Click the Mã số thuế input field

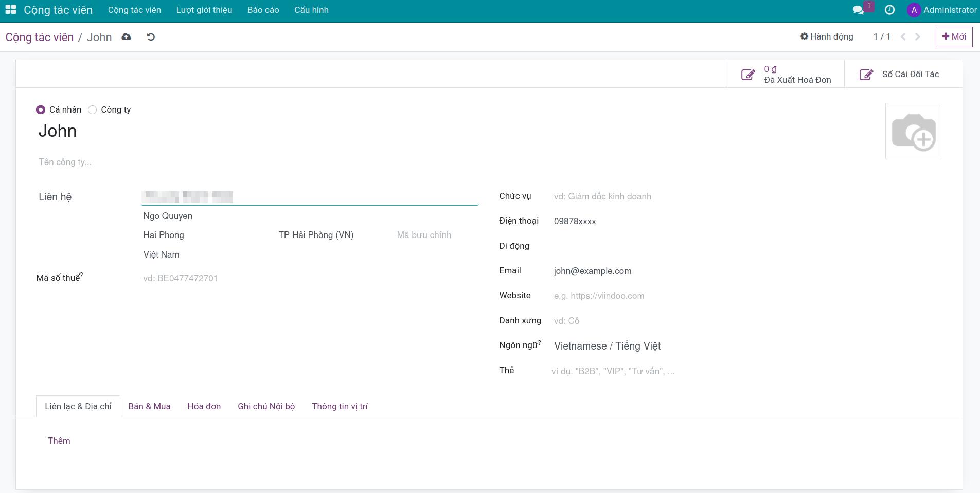pyautogui.click(x=310, y=278)
